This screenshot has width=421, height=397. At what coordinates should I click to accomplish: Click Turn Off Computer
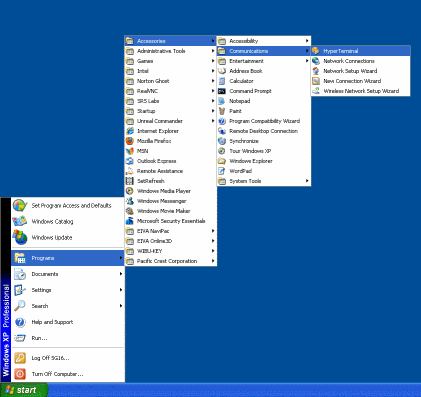pyautogui.click(x=68, y=374)
